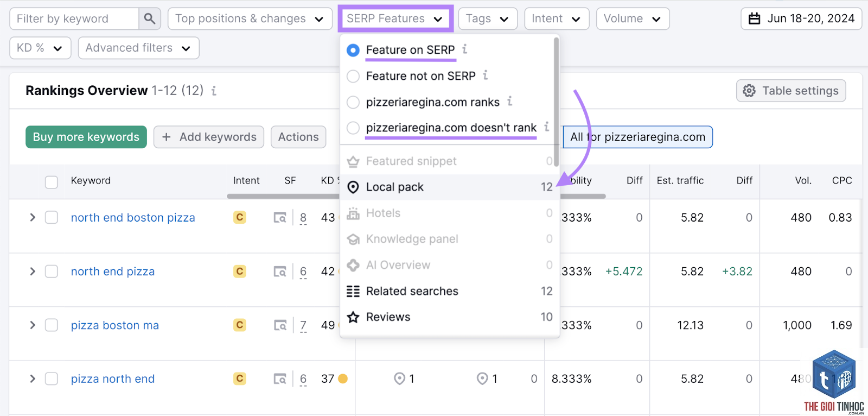Click SERP features icon for north end boston pizza
The width and height of the screenshot is (868, 416).
point(280,218)
